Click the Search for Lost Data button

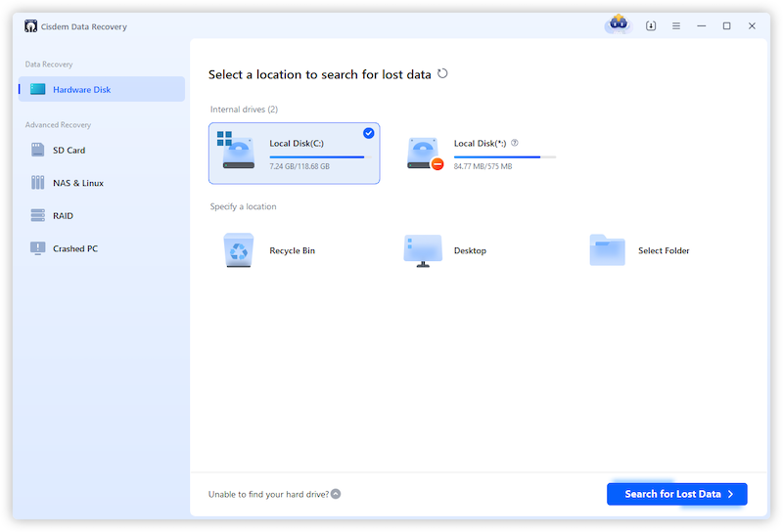[x=677, y=494]
